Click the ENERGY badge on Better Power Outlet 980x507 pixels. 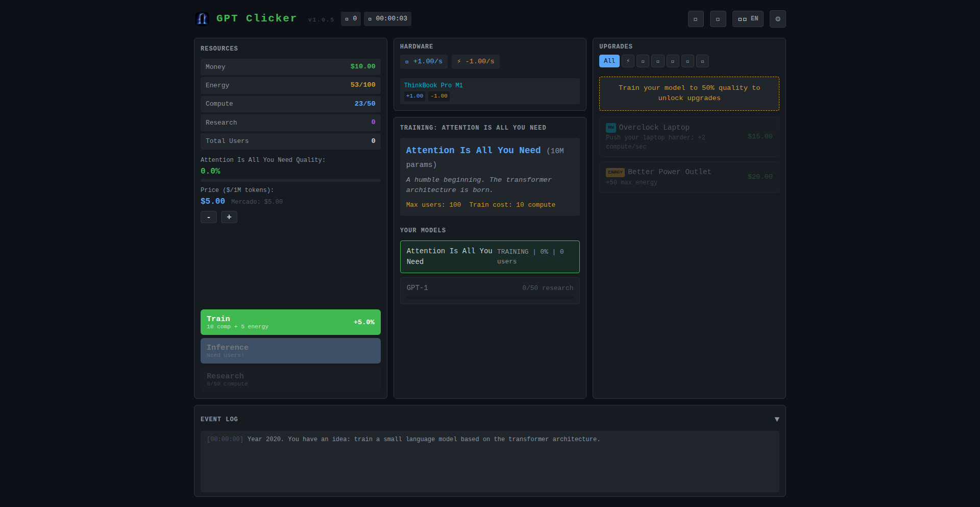pos(615,173)
